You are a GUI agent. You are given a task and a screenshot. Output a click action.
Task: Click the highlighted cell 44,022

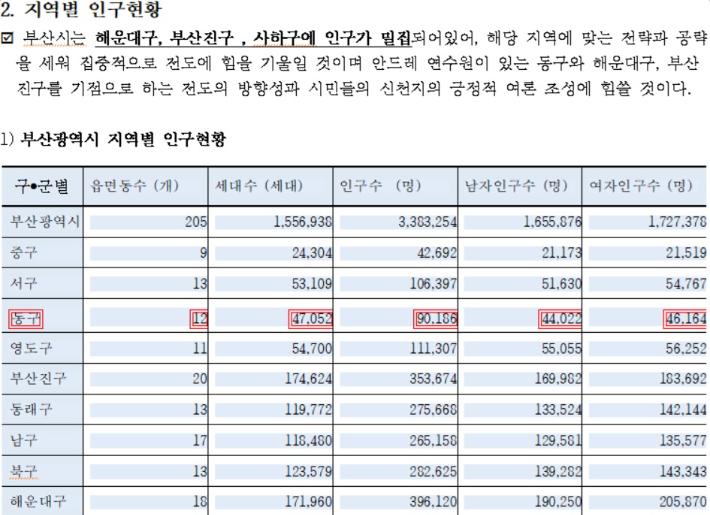561,319
